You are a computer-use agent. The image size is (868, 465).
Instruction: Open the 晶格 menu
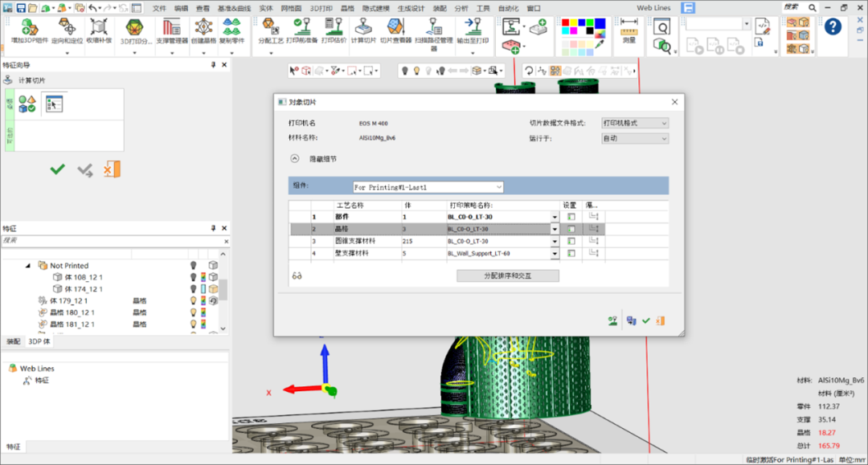(347, 8)
